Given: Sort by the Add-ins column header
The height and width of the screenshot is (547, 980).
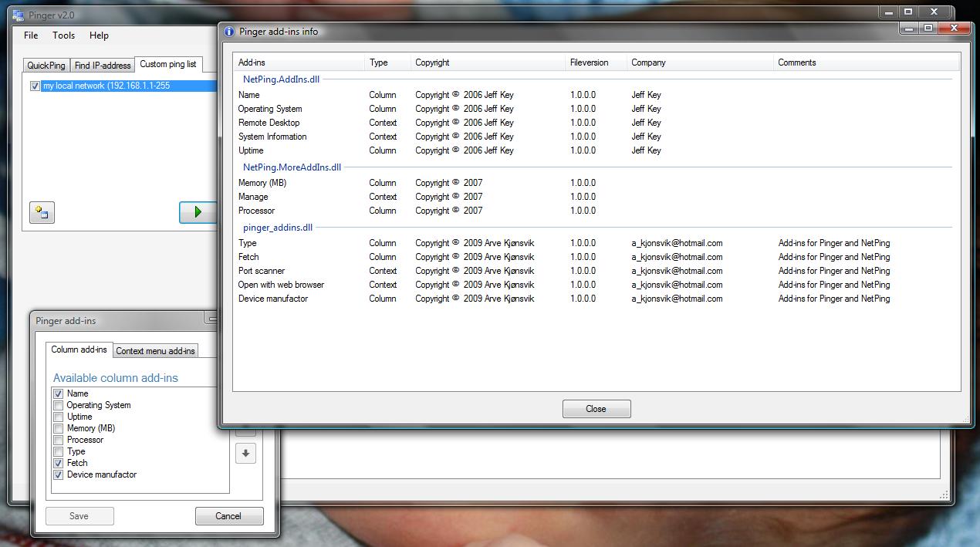Looking at the screenshot, I should pos(299,62).
